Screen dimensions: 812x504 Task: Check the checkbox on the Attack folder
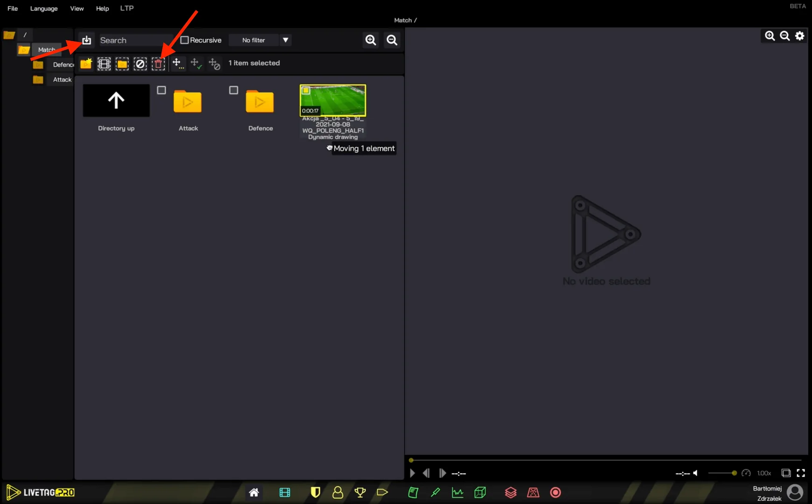pyautogui.click(x=161, y=90)
